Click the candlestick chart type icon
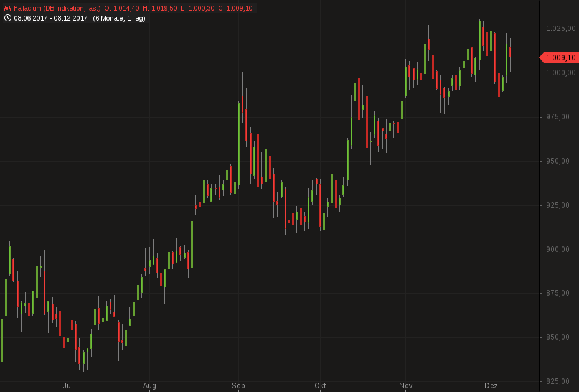Viewport: 579px width, 392px height. coord(7,8)
